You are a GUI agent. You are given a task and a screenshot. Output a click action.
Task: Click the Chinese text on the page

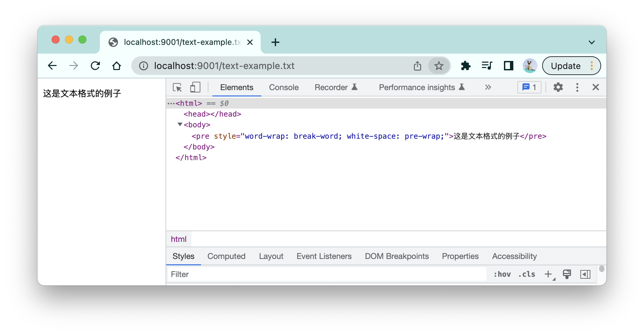point(82,93)
